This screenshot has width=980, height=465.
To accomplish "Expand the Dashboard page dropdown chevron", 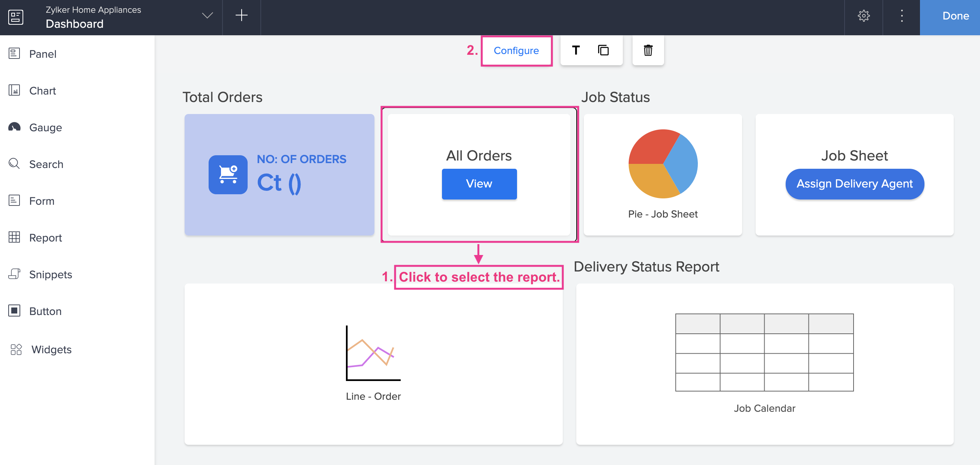I will (x=207, y=16).
